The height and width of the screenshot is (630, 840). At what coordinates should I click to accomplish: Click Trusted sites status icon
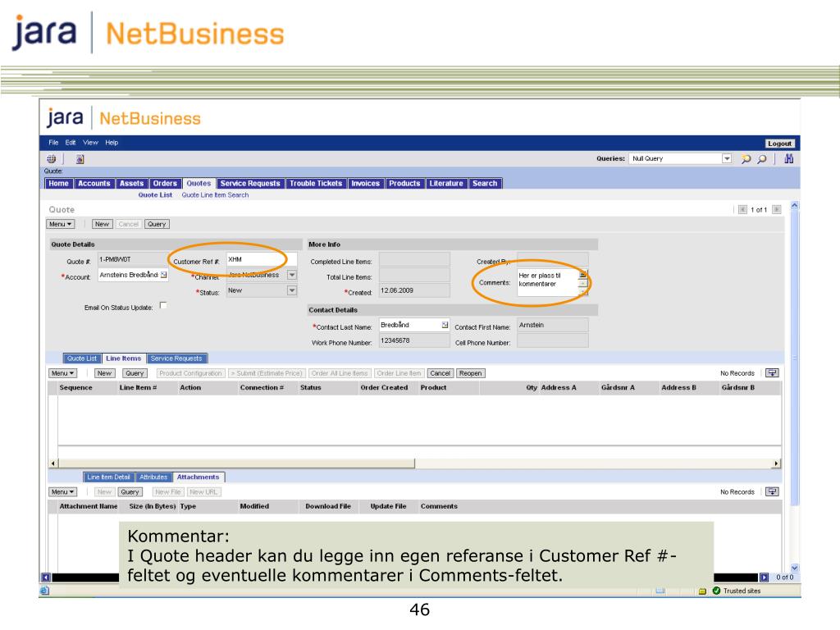(x=716, y=591)
